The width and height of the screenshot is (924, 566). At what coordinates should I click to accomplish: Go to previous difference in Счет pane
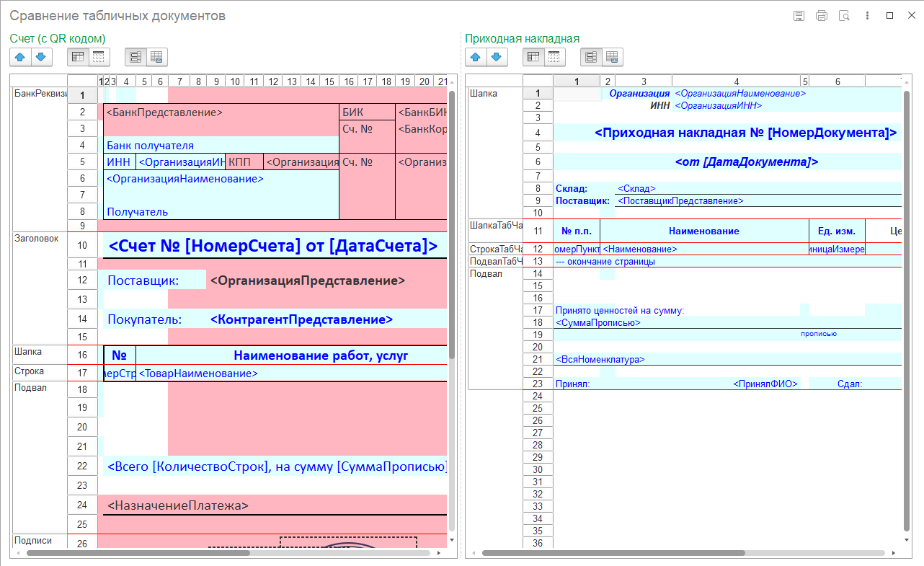point(20,57)
